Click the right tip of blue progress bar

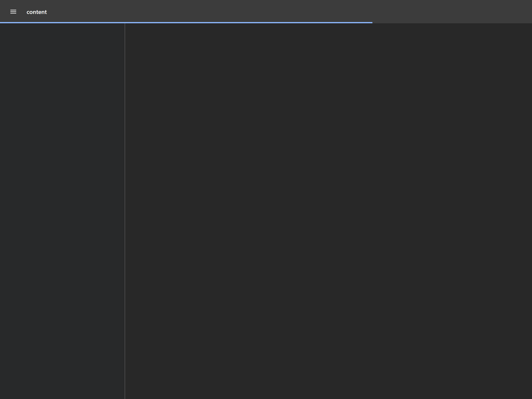click(371, 22)
